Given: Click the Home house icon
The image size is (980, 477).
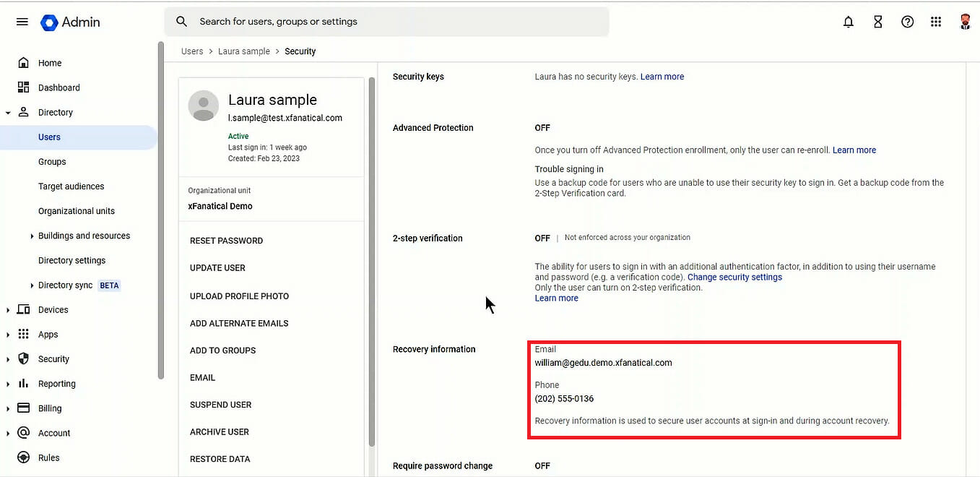Looking at the screenshot, I should click(x=23, y=63).
